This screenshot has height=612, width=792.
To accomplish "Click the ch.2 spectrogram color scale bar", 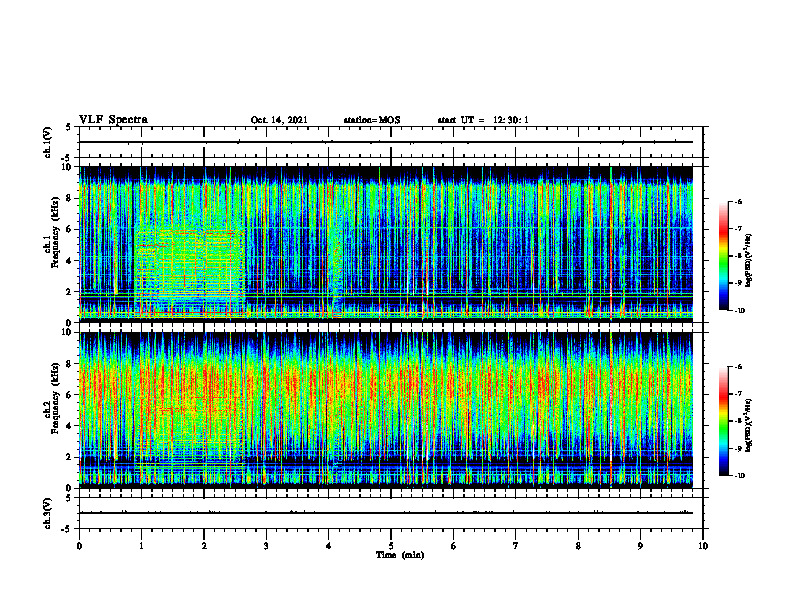I will (x=723, y=421).
